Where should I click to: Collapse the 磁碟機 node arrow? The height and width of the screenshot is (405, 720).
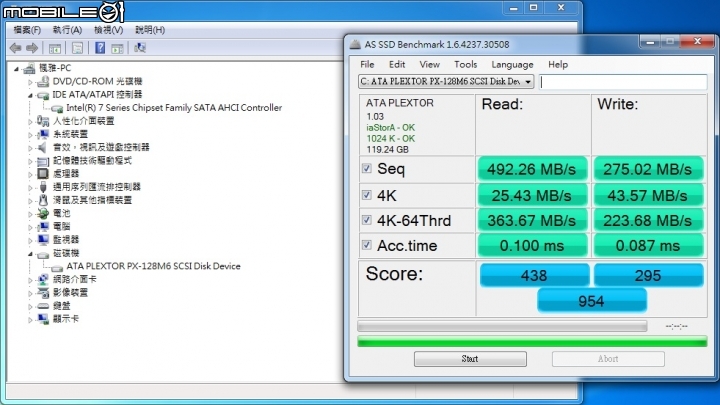click(x=30, y=254)
